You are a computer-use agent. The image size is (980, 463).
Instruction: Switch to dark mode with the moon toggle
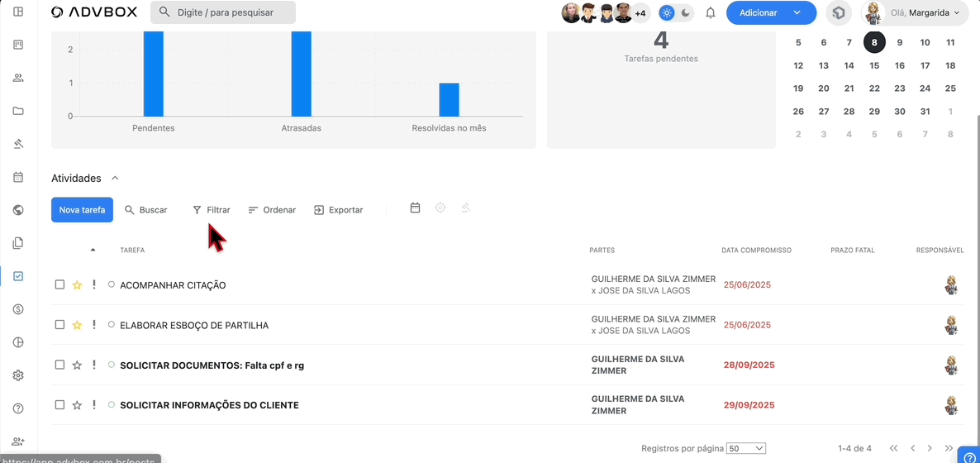click(685, 13)
